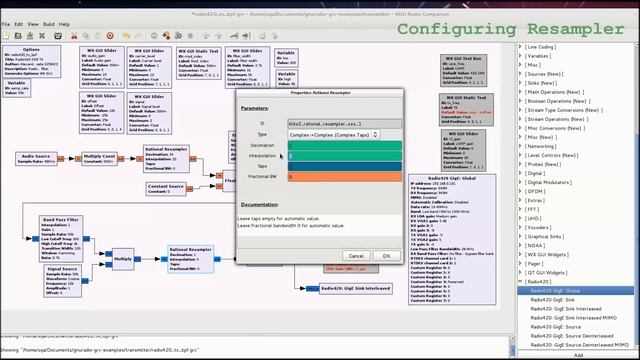The height and width of the screenshot is (360, 640).
Task: Select the Signal Source block
Action: [x=62, y=281]
